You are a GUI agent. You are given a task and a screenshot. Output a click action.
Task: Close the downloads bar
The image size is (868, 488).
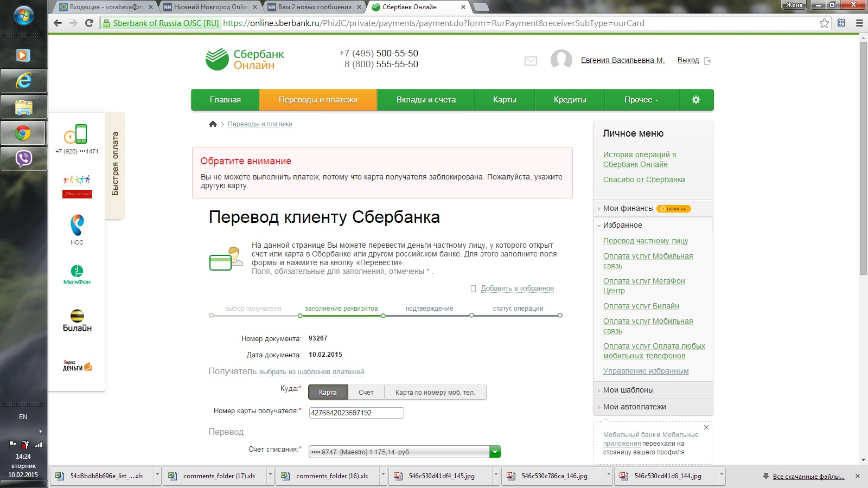(x=858, y=476)
